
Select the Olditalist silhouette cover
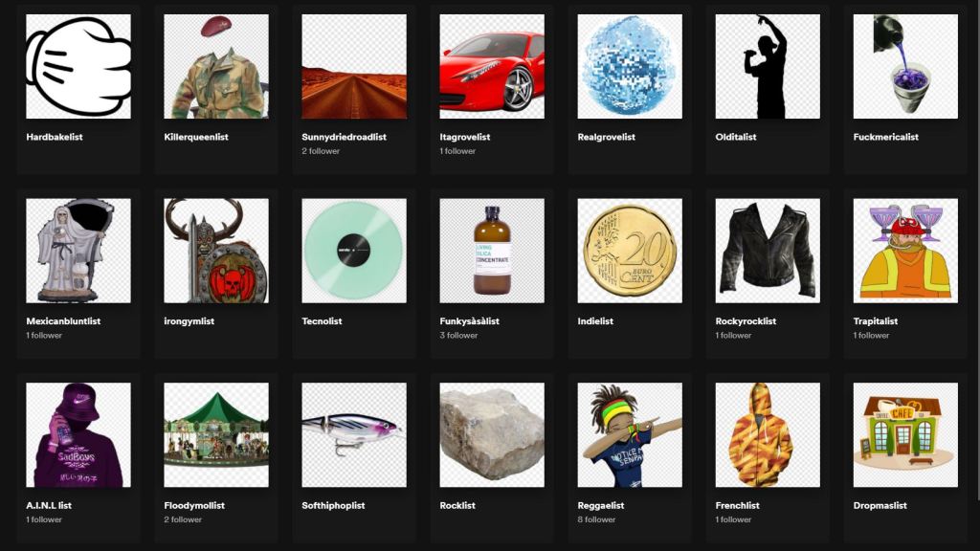click(x=768, y=66)
